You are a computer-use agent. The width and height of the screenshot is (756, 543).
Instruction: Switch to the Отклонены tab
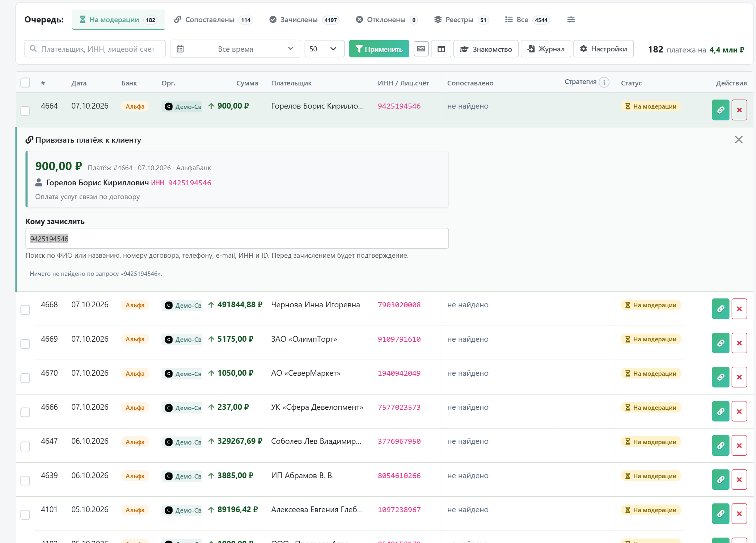[387, 20]
